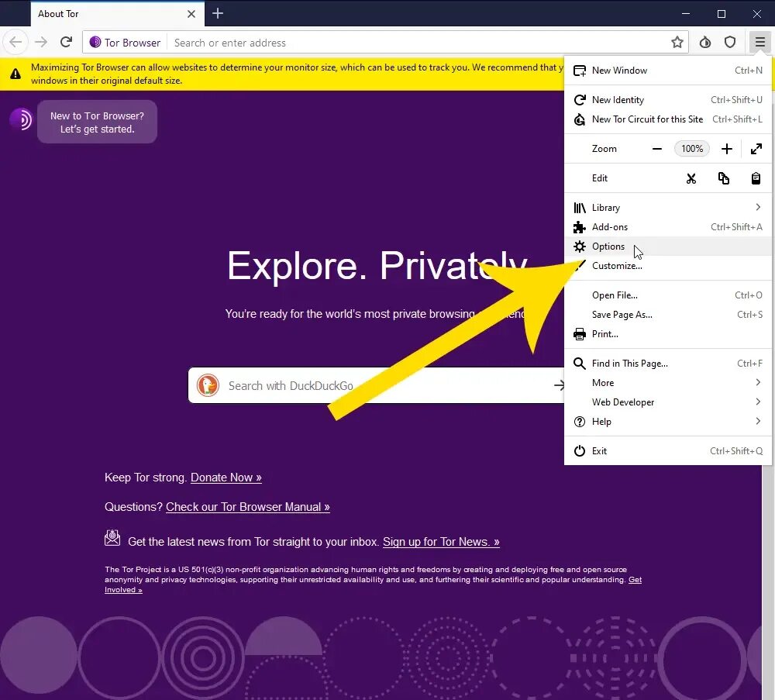
Task: Expand the Library submenu
Action: pyautogui.click(x=668, y=208)
